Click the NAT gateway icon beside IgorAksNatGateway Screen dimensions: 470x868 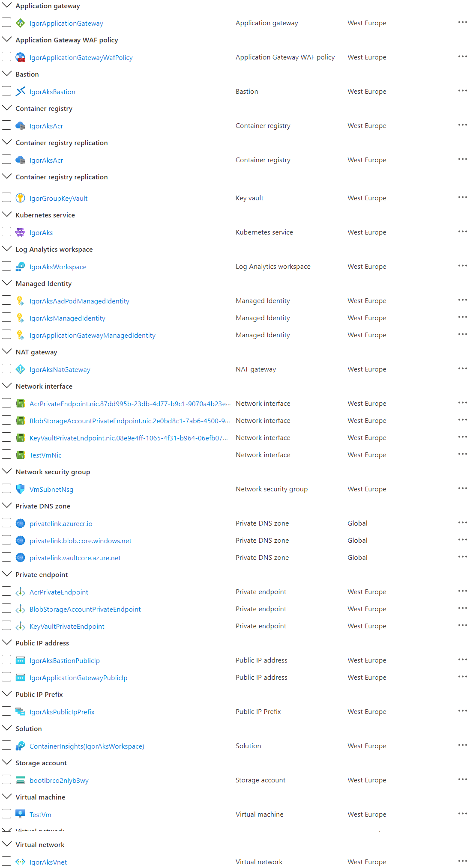(x=20, y=369)
